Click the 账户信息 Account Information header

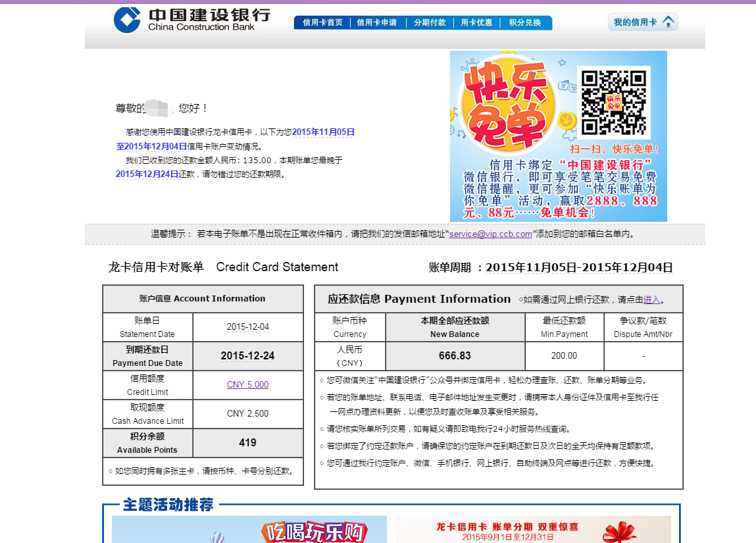[x=203, y=299]
